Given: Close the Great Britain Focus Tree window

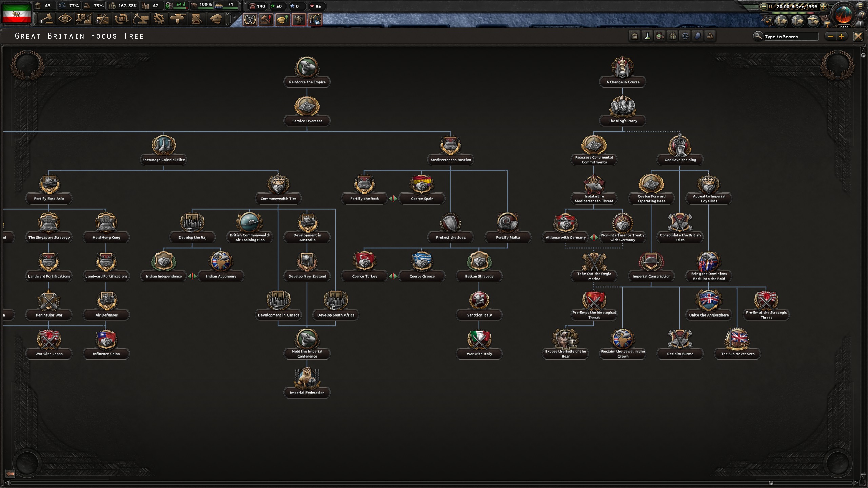Looking at the screenshot, I should [x=858, y=36].
